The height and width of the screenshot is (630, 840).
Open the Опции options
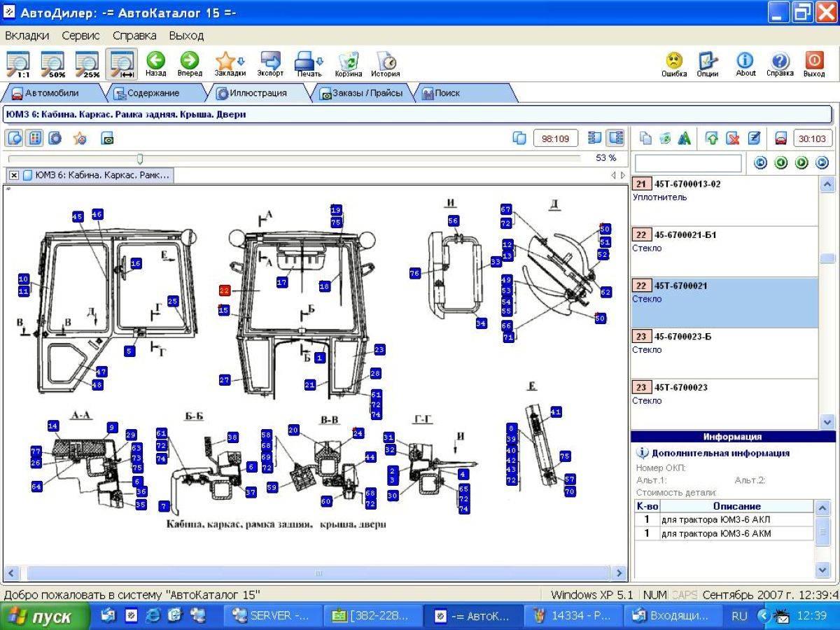point(708,64)
